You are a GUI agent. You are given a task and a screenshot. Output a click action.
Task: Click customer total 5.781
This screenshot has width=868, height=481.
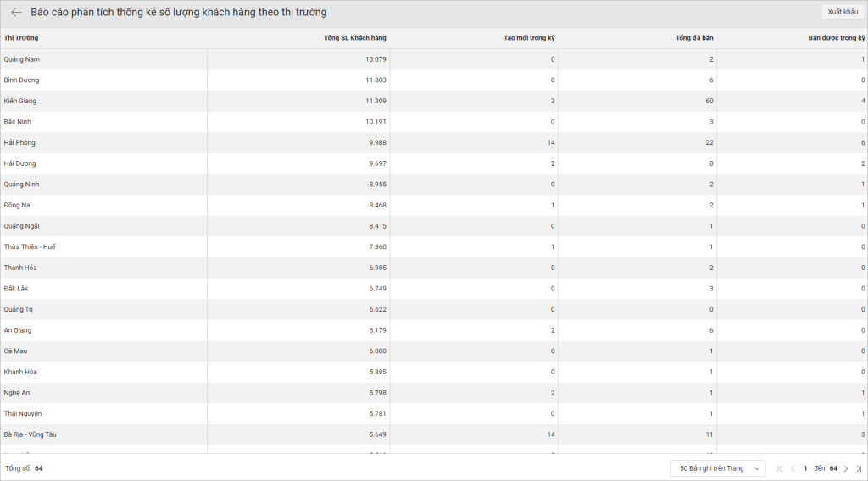(377, 413)
